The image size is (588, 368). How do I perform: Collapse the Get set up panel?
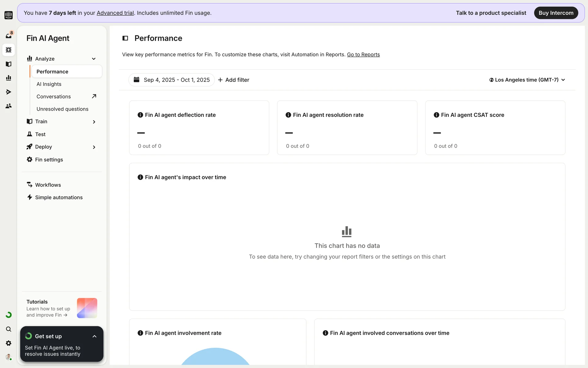[x=94, y=336]
